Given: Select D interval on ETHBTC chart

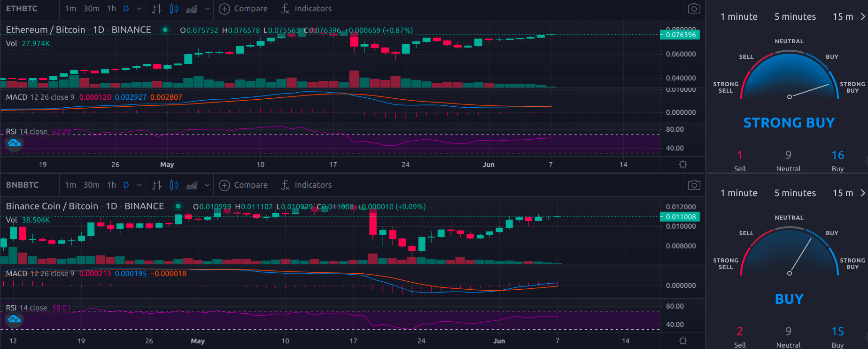Looking at the screenshot, I should coord(126,8).
